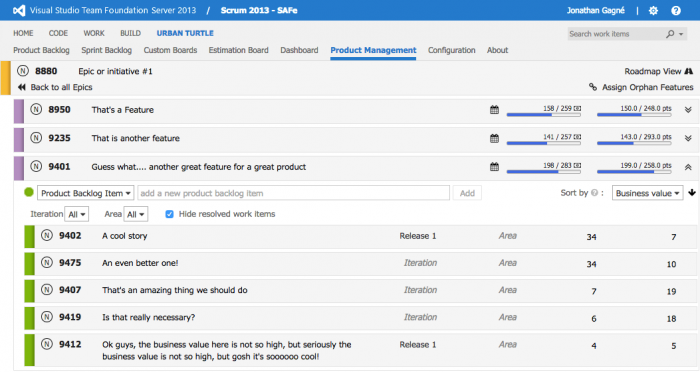Expand feature 9235 with double chevron
The image size is (700, 372).
click(x=688, y=138)
